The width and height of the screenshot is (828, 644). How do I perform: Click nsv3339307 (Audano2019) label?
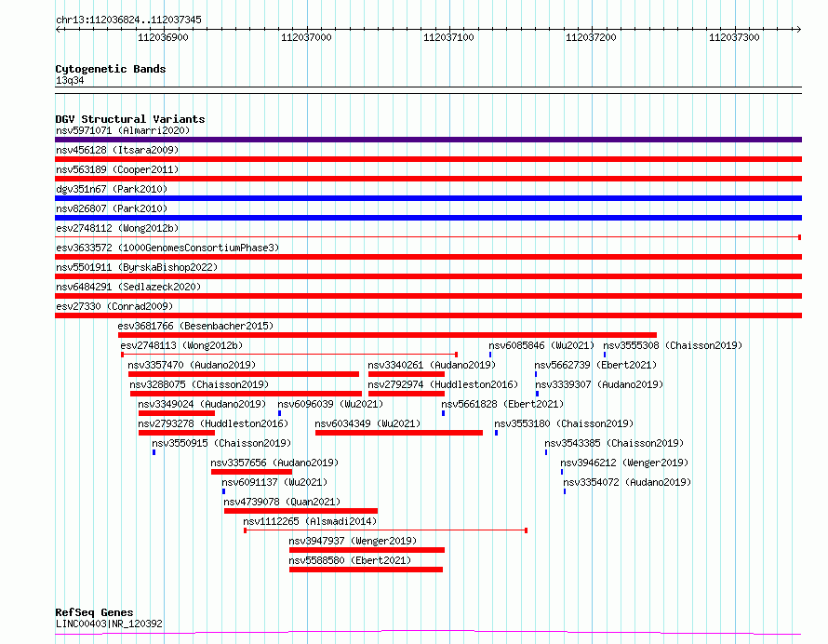click(x=599, y=384)
